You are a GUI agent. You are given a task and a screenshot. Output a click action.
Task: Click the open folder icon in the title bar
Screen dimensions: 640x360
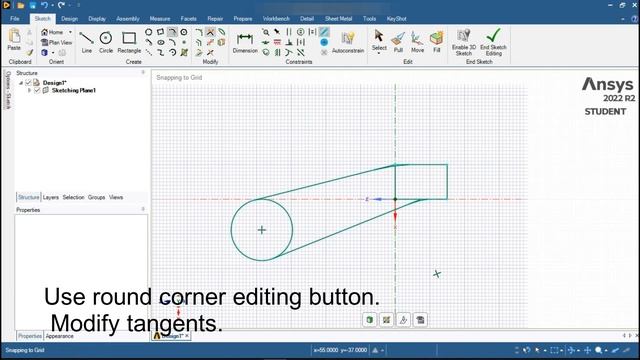point(20,5)
